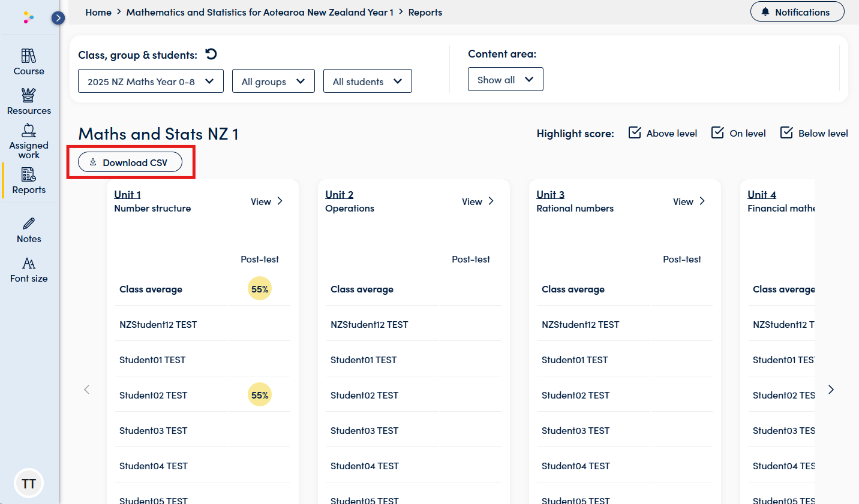Show the next units with the right arrow
The image size is (859, 504).
(x=831, y=390)
